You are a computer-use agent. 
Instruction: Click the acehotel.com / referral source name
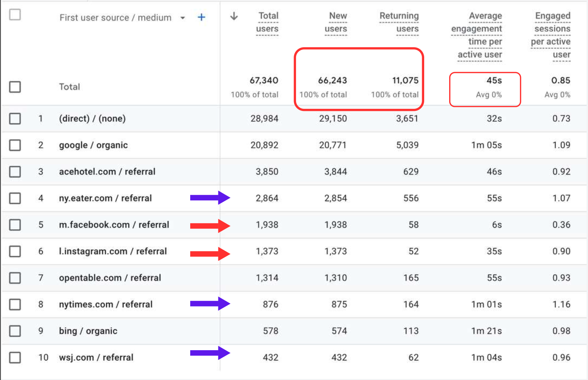coord(107,172)
